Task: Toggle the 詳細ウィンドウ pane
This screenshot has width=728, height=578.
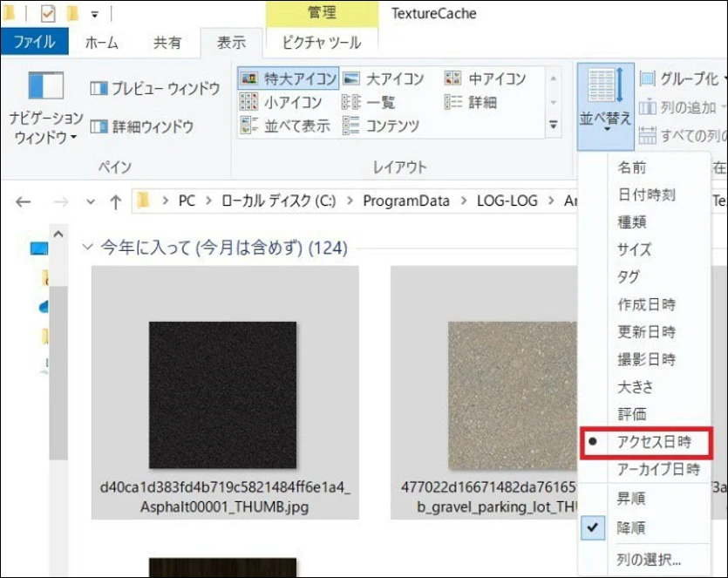Action: pyautogui.click(x=141, y=126)
